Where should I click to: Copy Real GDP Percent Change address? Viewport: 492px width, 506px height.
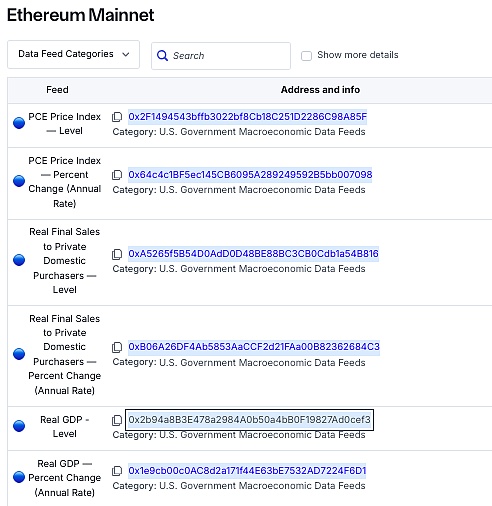point(117,471)
